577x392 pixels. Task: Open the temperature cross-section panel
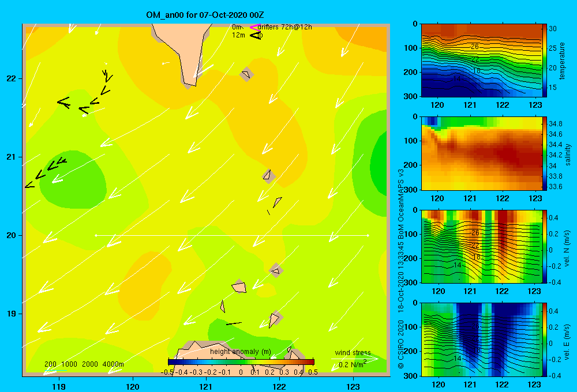pos(481,61)
